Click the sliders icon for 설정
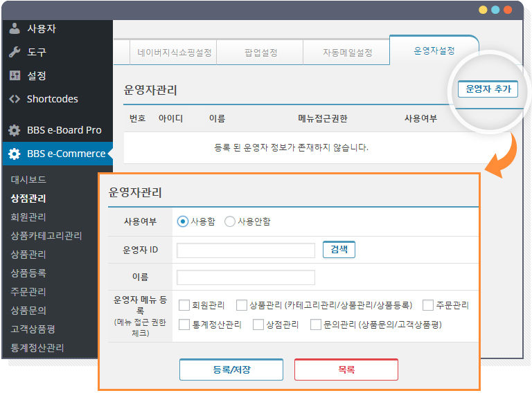Image resolution: width=532 pixels, height=393 pixels. [15, 75]
